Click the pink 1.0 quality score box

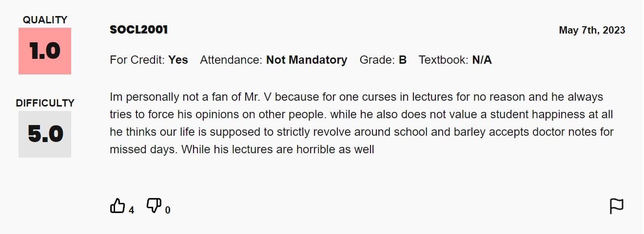(x=45, y=51)
